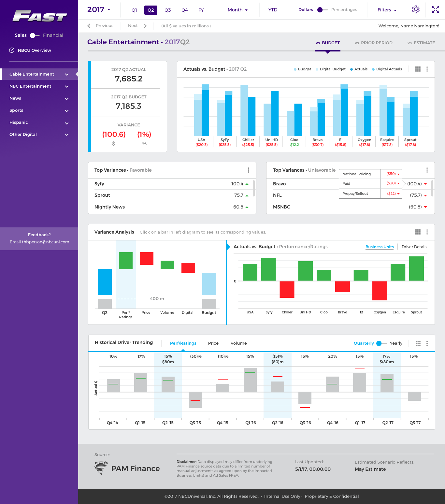Collapse Cable Entertainment sidebar chevron
Screen dimensions: 445x504
[67, 75]
